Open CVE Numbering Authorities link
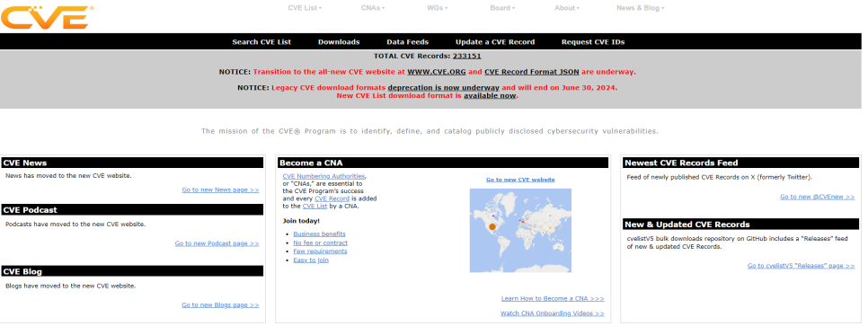 click(x=323, y=176)
